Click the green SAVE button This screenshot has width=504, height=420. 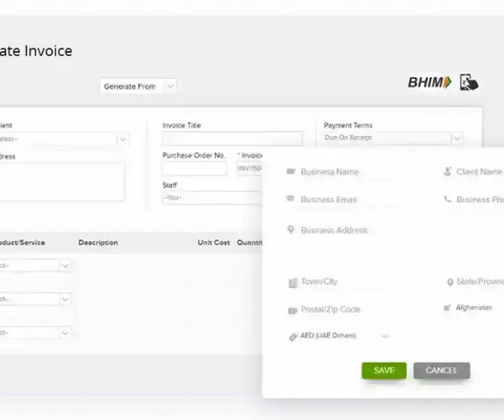tap(384, 371)
